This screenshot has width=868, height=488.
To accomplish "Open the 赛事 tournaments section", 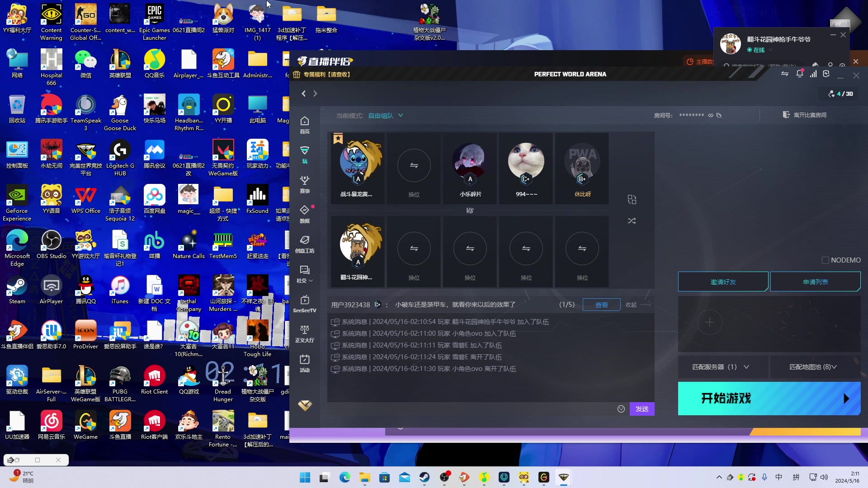I will coord(305,184).
